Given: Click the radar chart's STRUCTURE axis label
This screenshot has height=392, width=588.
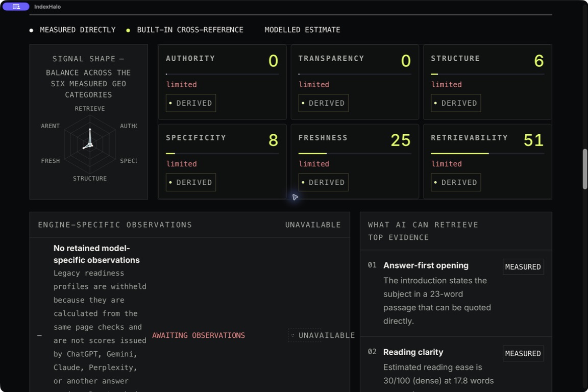Looking at the screenshot, I should click(x=90, y=179).
